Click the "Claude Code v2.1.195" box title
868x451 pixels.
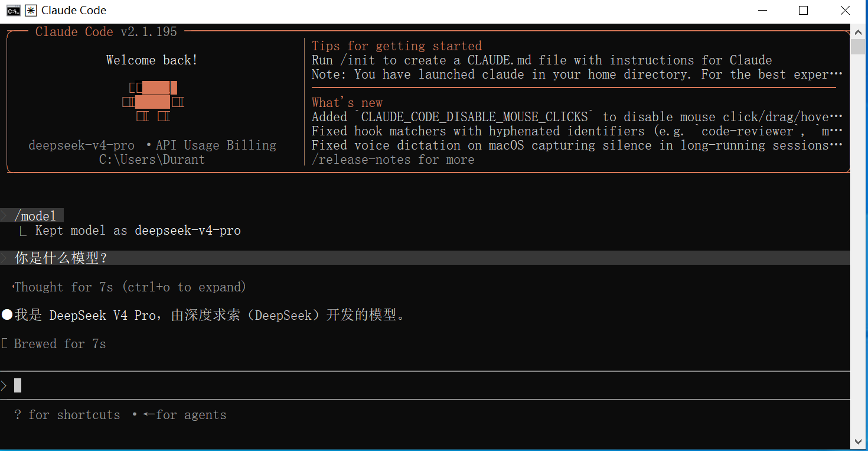tap(106, 32)
